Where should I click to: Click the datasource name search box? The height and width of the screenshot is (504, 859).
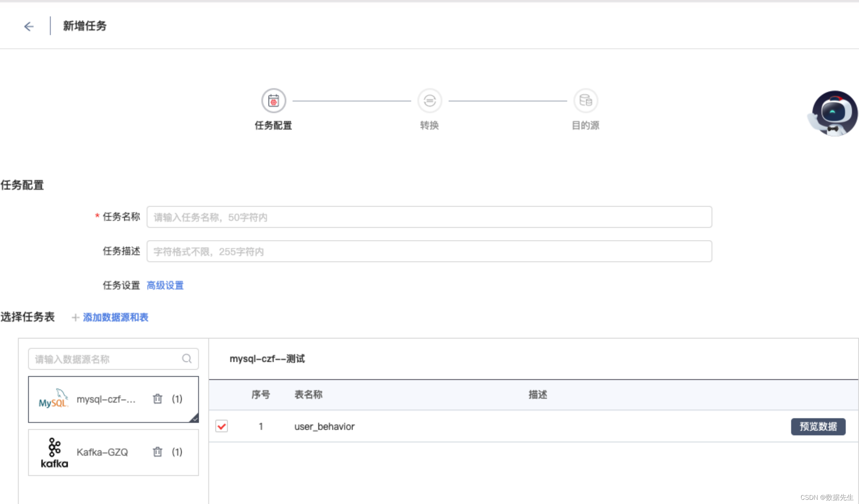click(105, 359)
